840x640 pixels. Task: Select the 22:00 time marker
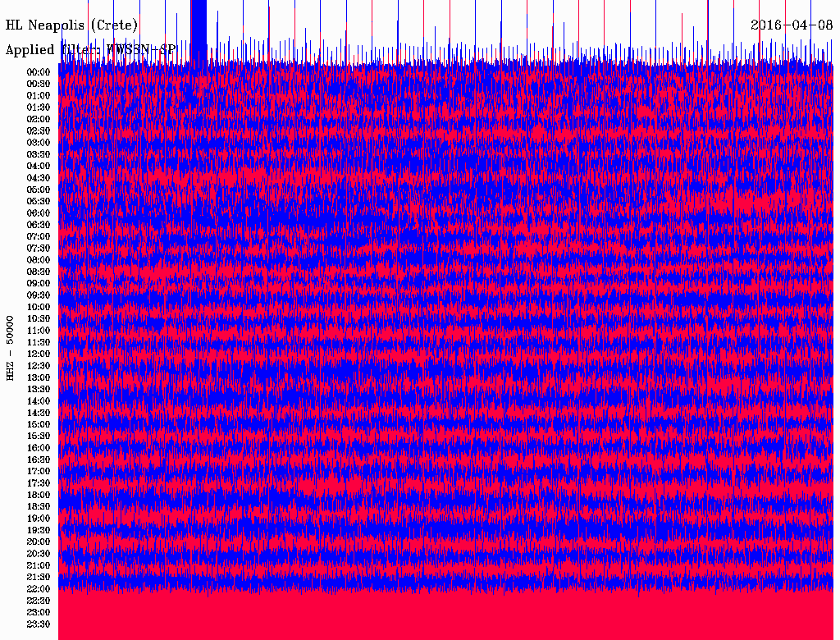coord(39,588)
